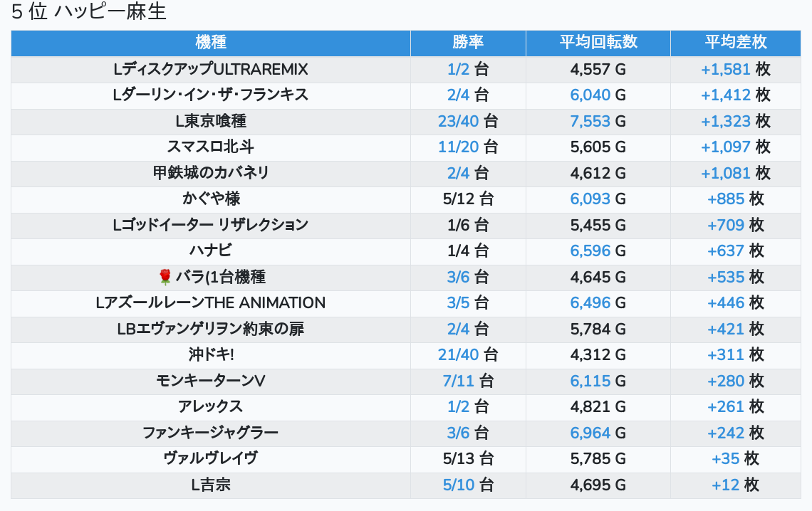Sort by the 機種 column header
Image resolution: width=812 pixels, height=511 pixels.
(211, 43)
